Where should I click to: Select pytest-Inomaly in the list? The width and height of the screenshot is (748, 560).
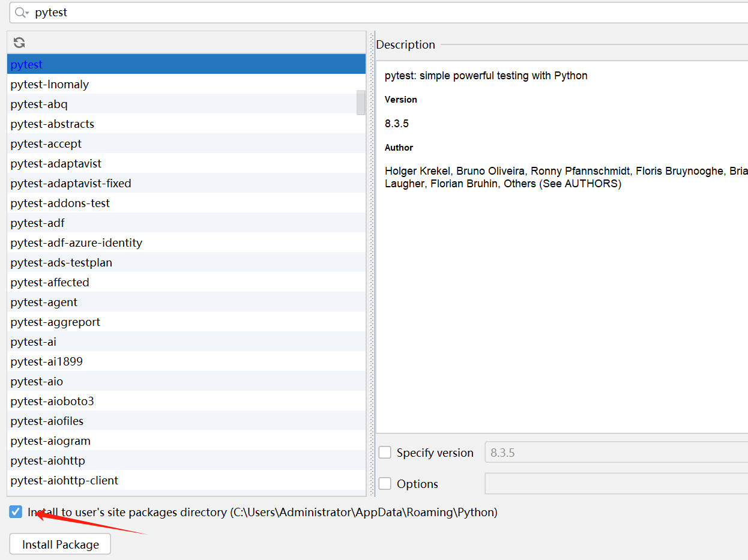[186, 84]
